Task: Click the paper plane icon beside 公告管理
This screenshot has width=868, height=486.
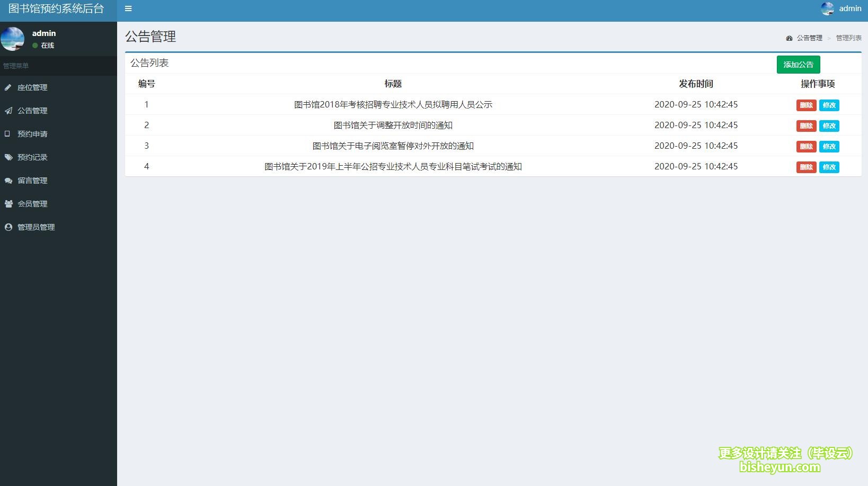Action: [8, 111]
